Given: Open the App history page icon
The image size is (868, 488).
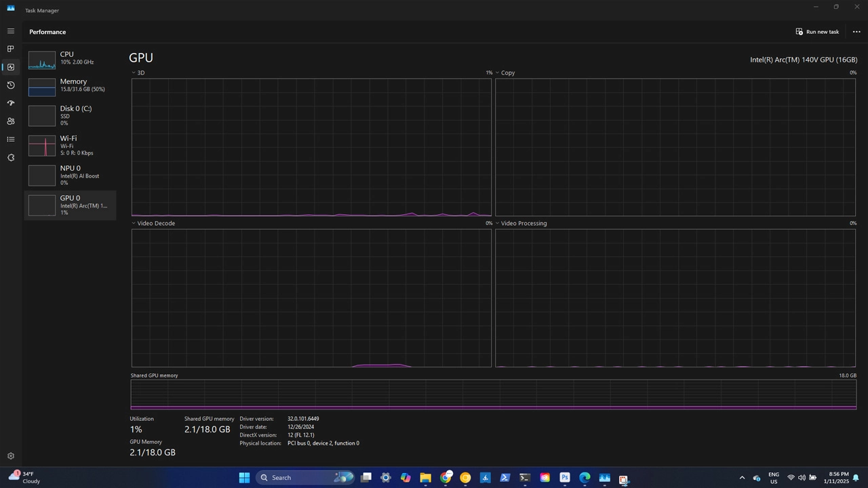Looking at the screenshot, I should 10,85.
